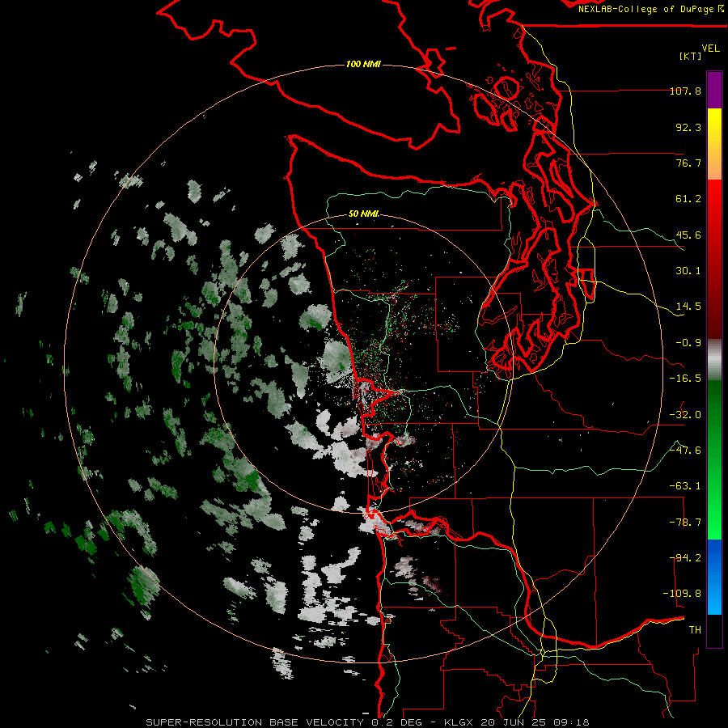728x728 pixels.
Task: Click the -0.9 legend value
Action: coord(688,343)
